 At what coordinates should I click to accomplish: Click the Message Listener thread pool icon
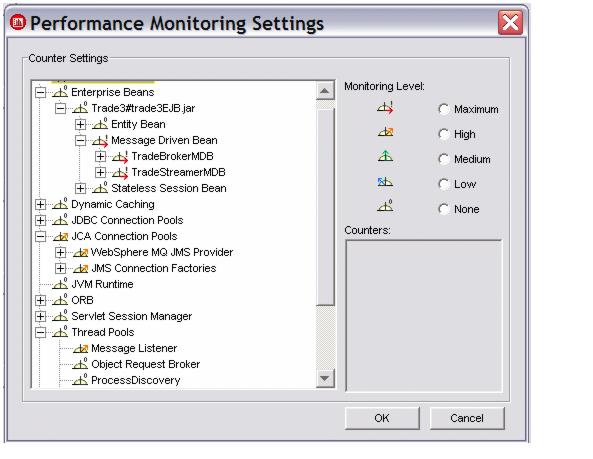pyautogui.click(x=80, y=348)
